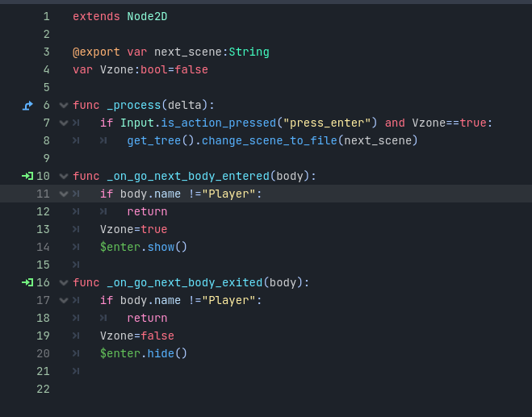Click the override icon beside line 6
Viewport: 532px width, 417px height.
click(x=27, y=106)
